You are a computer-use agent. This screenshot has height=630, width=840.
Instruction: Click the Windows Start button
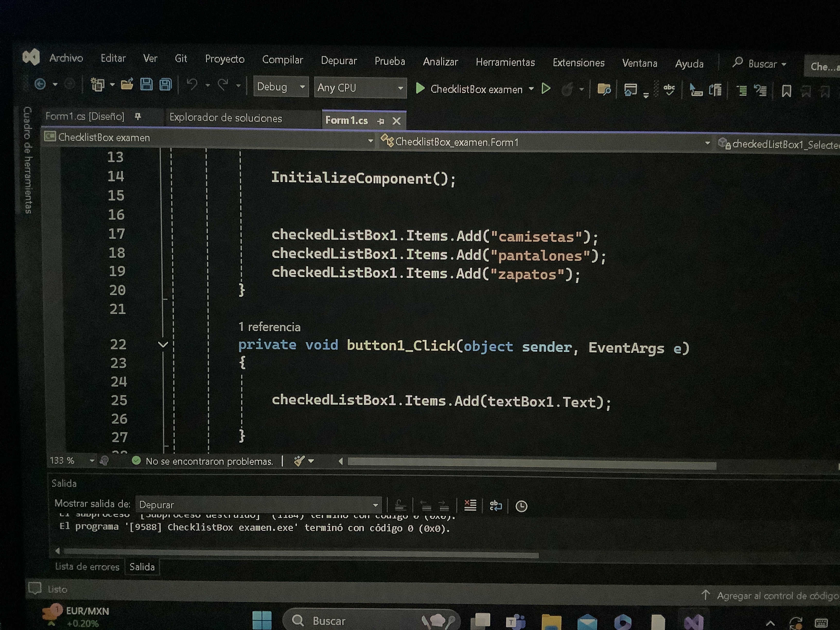coord(262,620)
